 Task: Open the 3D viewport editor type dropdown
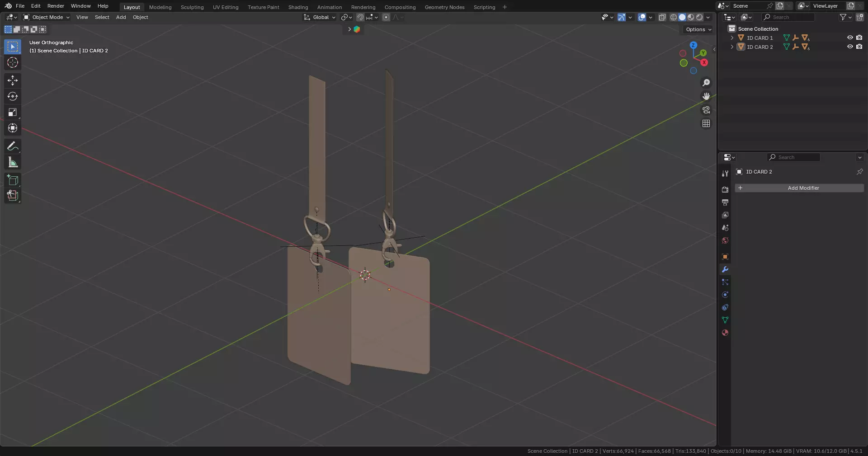click(x=12, y=17)
